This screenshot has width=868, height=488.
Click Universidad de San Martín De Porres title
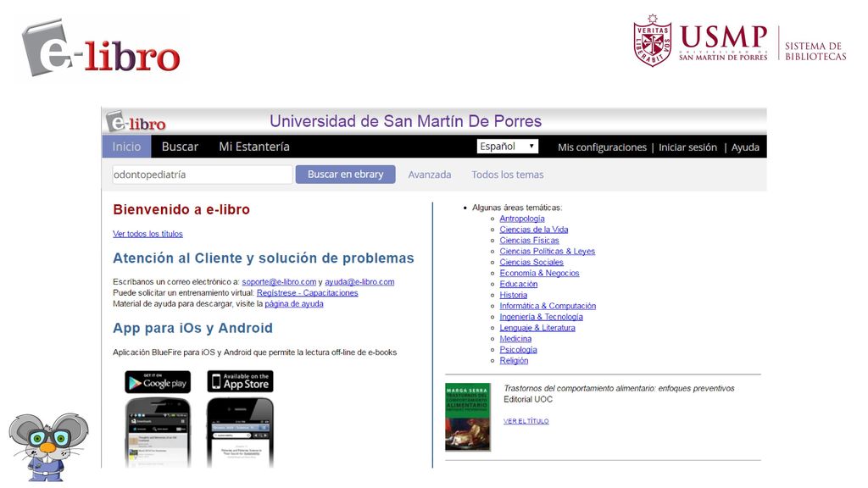[406, 121]
